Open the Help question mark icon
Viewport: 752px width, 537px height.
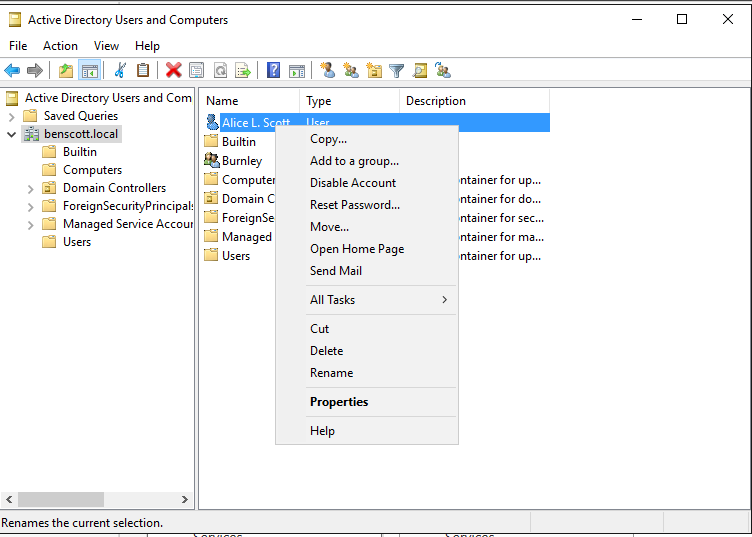point(273,70)
